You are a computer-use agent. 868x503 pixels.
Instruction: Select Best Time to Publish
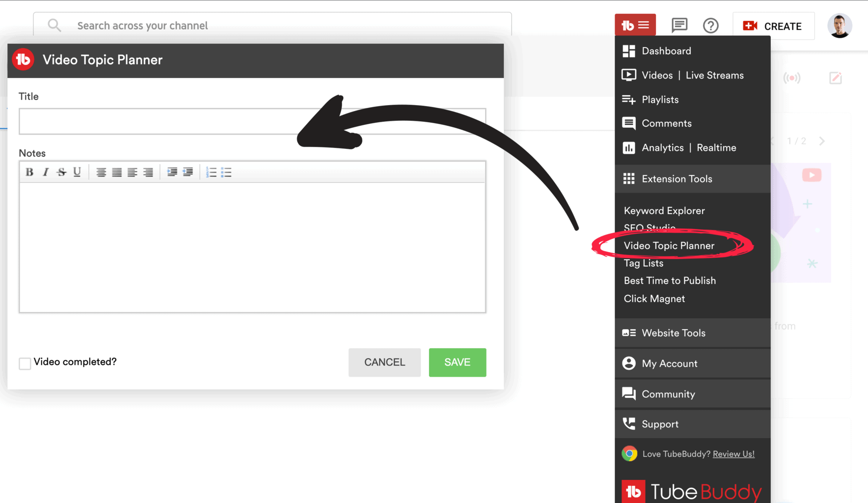point(670,280)
